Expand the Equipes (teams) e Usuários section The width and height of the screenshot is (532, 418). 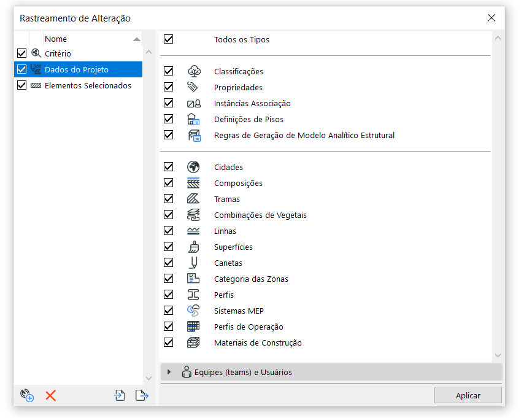tap(169, 372)
